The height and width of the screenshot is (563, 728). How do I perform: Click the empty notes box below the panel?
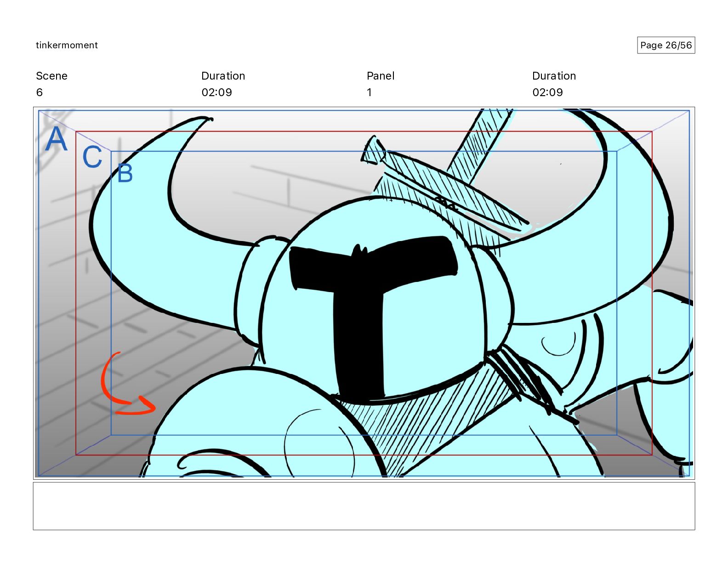pyautogui.click(x=364, y=506)
